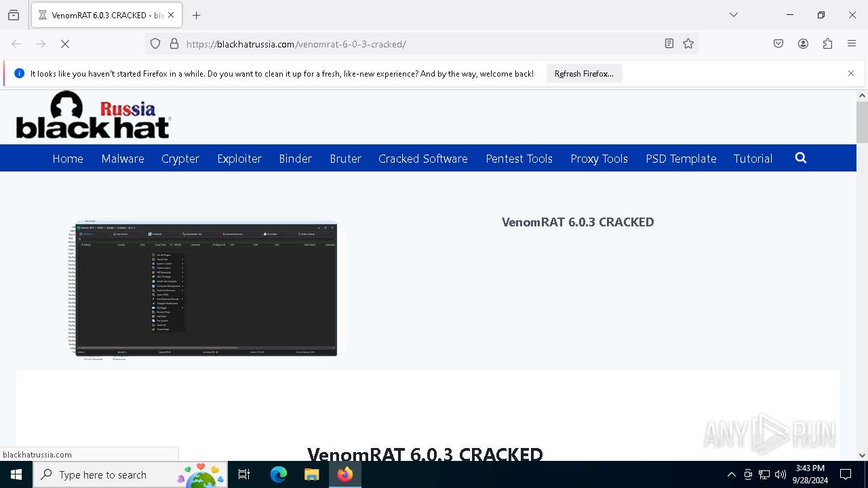Open the Windows notification center icon

click(x=846, y=474)
